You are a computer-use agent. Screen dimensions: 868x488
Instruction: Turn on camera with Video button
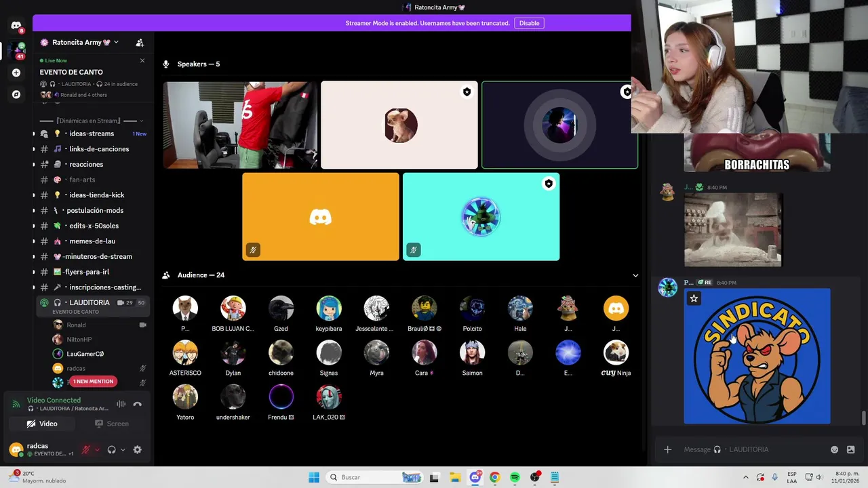[42, 424]
